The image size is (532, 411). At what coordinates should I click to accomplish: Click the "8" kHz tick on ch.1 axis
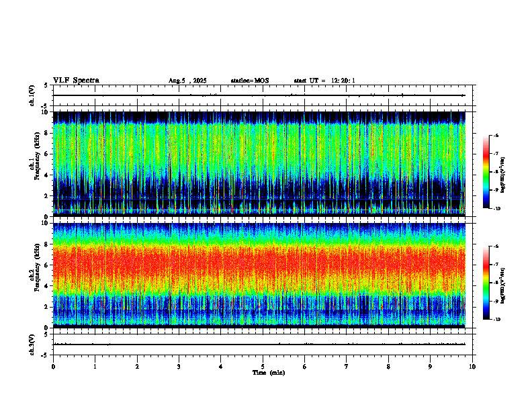tap(47, 133)
